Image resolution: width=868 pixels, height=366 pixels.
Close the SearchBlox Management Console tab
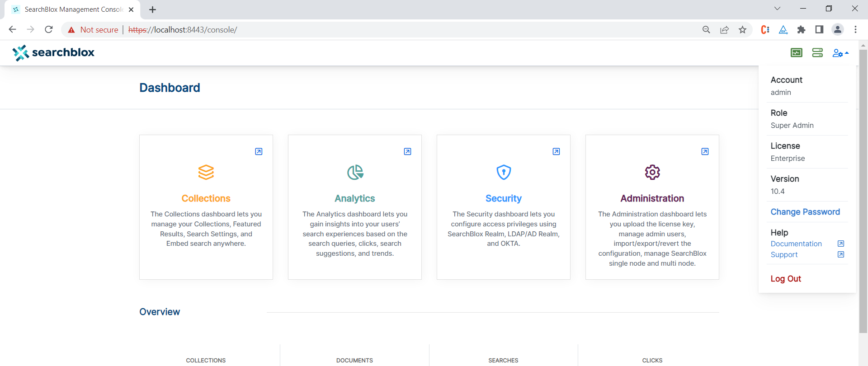point(131,9)
